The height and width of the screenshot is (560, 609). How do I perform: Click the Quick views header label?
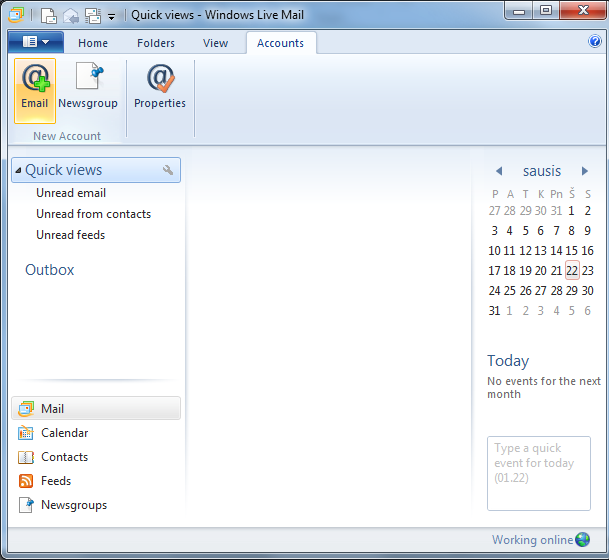(64, 170)
